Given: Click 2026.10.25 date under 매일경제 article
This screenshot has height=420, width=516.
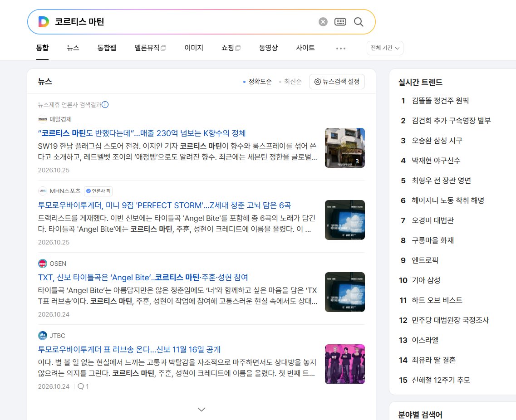Looking at the screenshot, I should coord(54,170).
